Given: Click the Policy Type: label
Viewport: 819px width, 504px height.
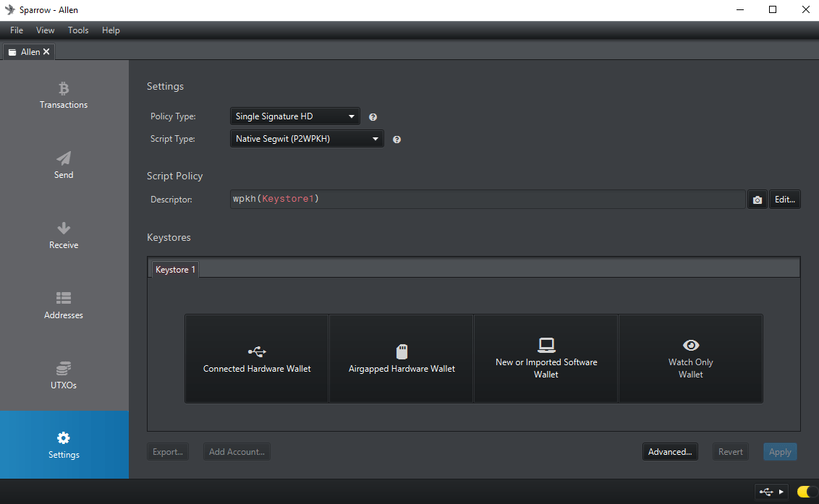Looking at the screenshot, I should click(173, 116).
